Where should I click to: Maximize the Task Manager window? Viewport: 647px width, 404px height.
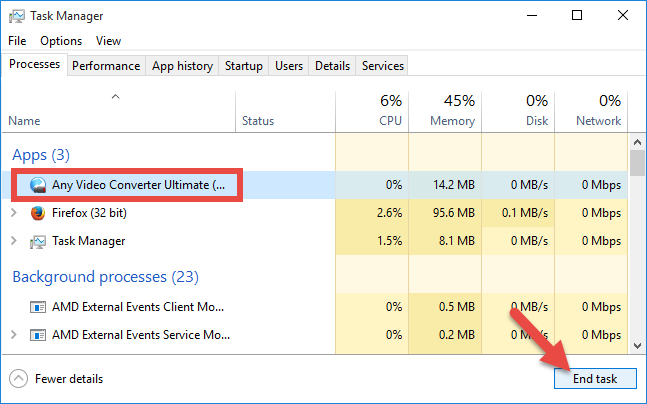[577, 16]
